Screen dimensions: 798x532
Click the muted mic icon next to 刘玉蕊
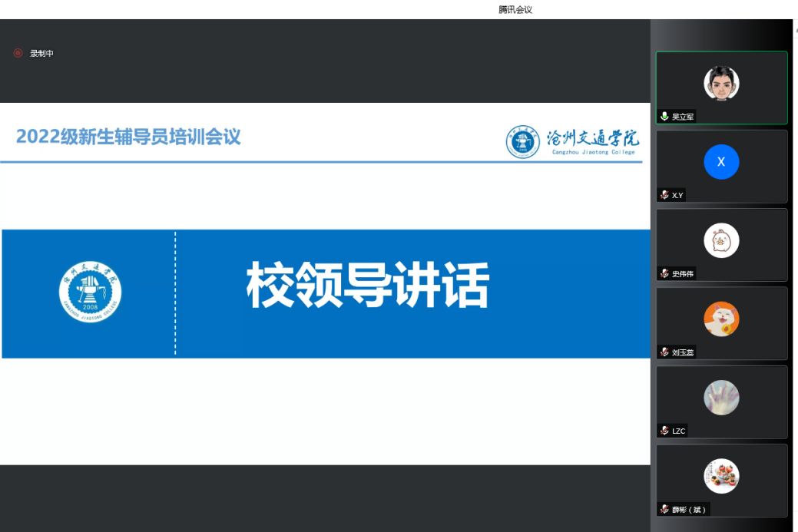(x=664, y=352)
